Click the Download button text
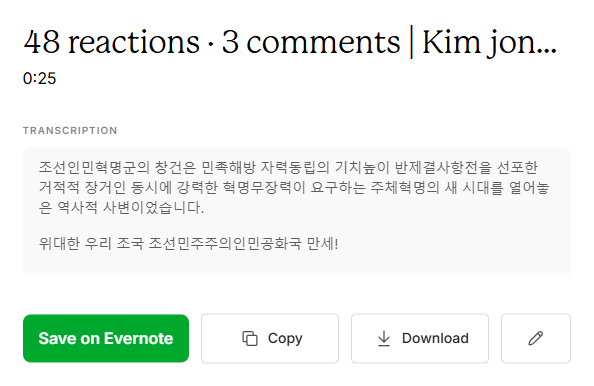 [x=435, y=338]
